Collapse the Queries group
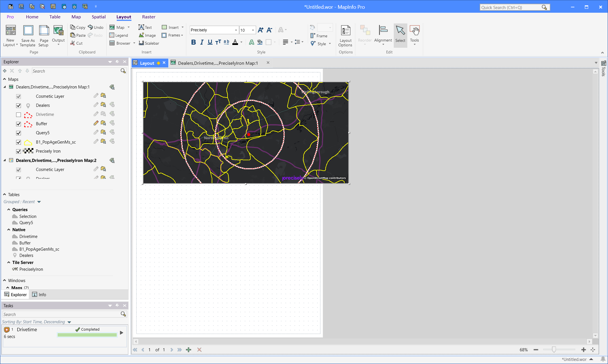This screenshot has width=608, height=364. [x=9, y=210]
